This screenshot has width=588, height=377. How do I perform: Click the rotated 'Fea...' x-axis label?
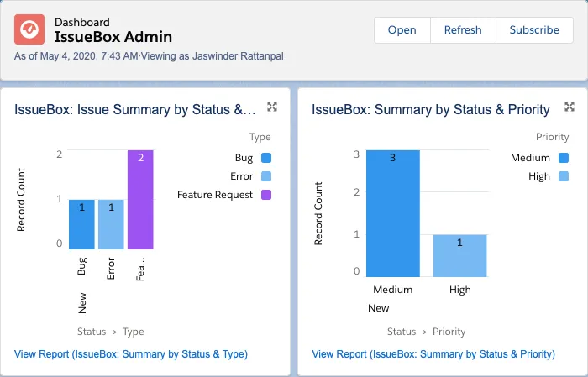click(x=140, y=269)
